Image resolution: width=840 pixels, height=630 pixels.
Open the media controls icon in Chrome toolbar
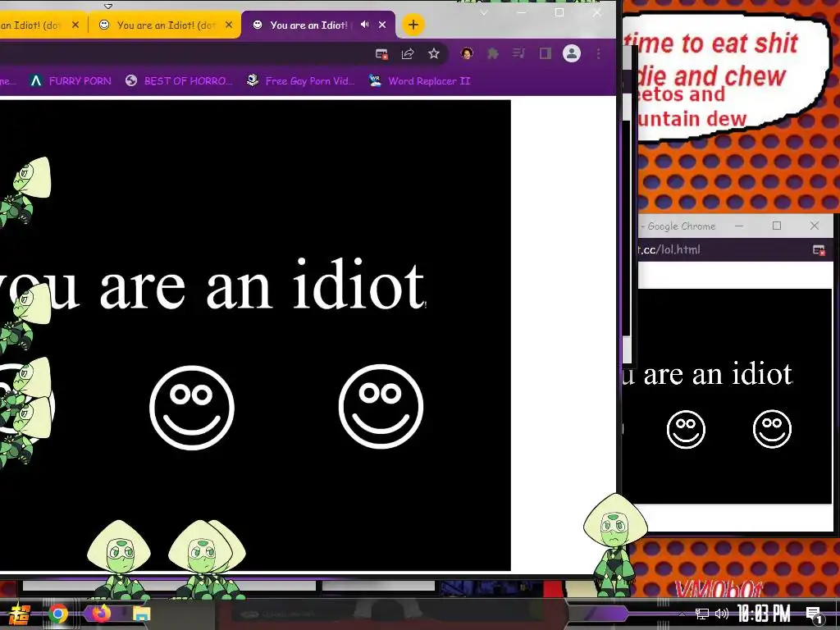(518, 53)
